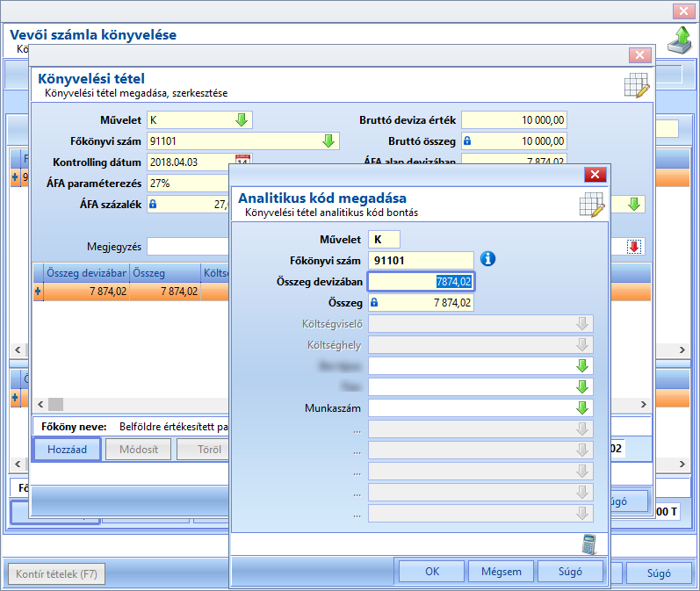Open the calculator icon in analytic dialog
Image resolution: width=700 pixels, height=591 pixels.
point(589,544)
